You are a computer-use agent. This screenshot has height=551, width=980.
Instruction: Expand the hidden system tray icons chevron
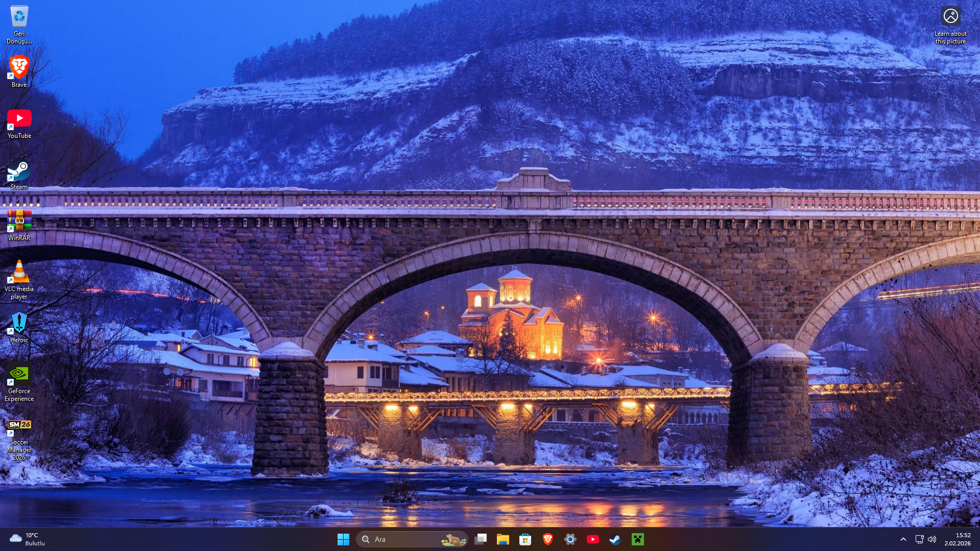pos(903,539)
